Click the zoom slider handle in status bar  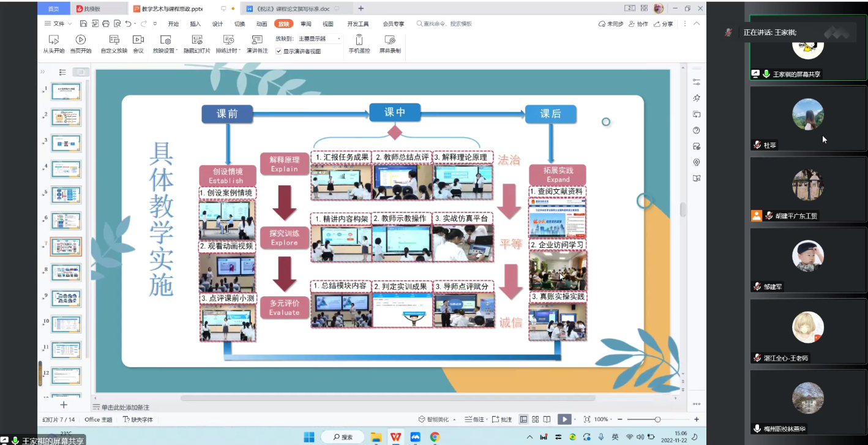(657, 419)
